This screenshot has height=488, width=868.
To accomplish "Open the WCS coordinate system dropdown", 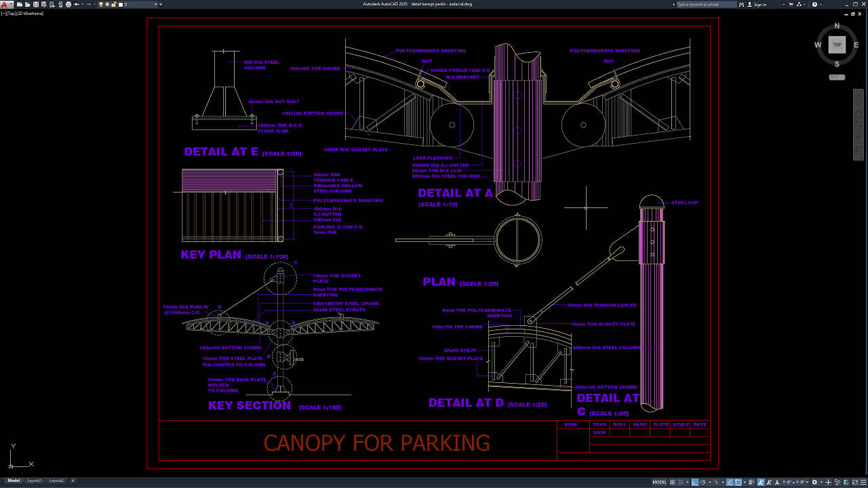I will tap(837, 77).
